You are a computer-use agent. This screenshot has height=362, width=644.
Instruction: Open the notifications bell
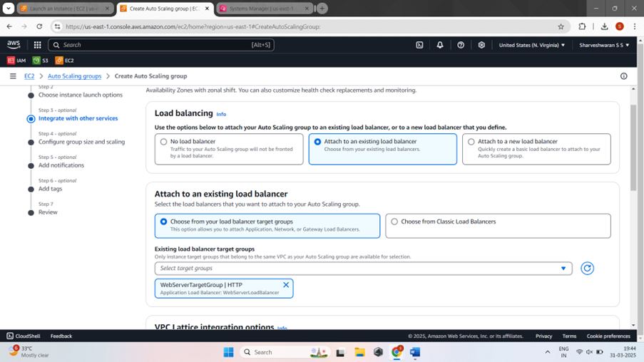(440, 45)
